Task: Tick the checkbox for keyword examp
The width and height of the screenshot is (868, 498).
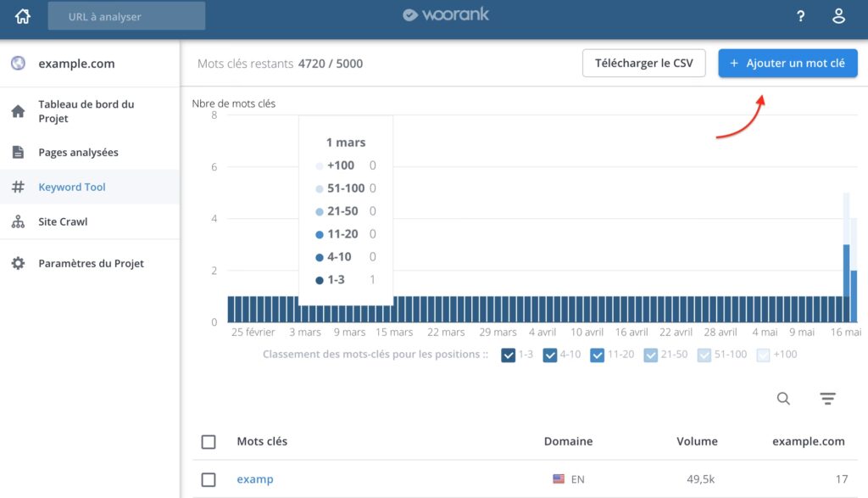Action: coord(209,479)
